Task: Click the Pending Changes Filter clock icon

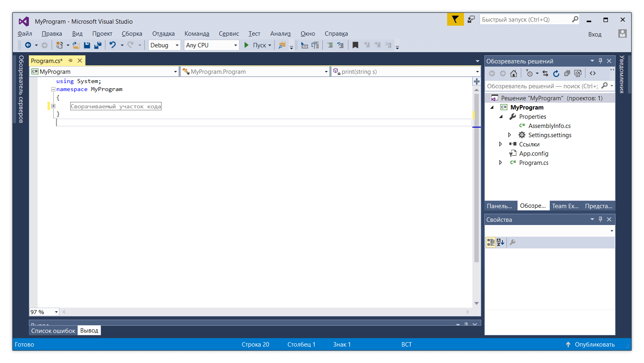Action: tap(529, 73)
